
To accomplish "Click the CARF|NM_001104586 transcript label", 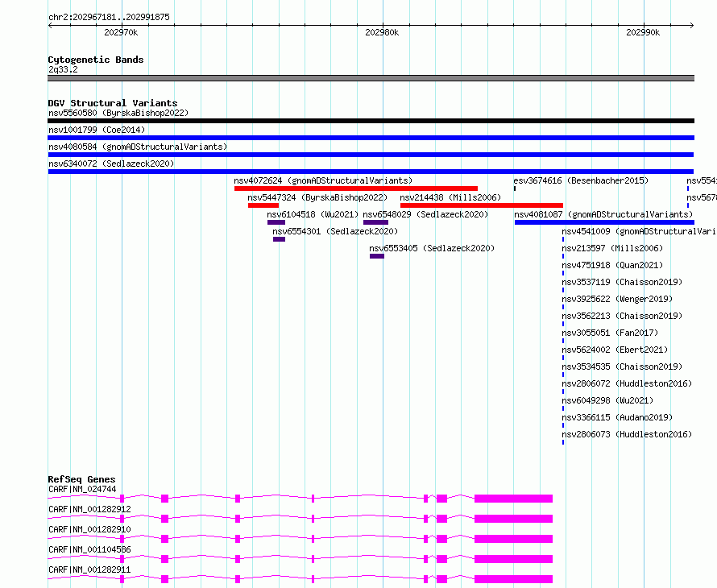I will [x=89, y=549].
